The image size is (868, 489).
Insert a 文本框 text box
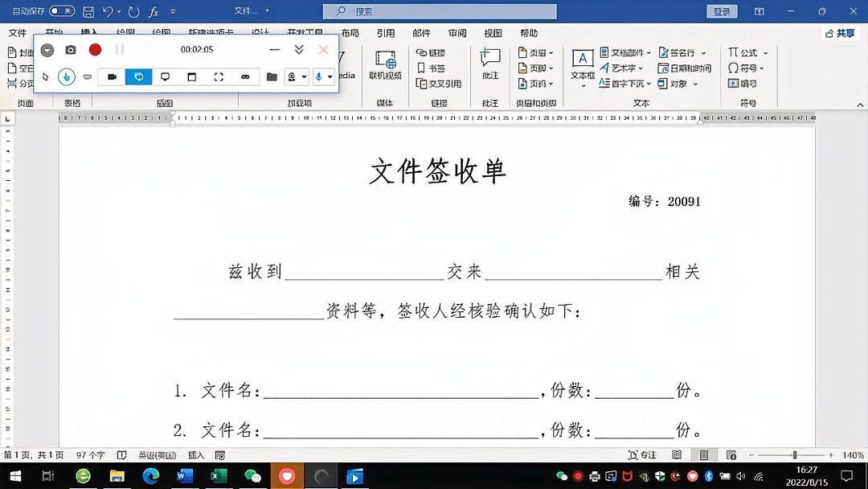point(581,64)
